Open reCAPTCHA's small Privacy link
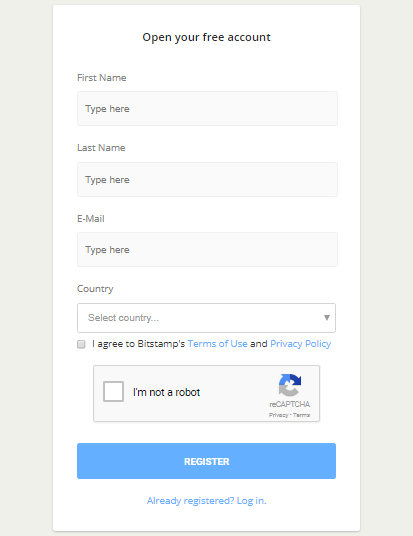This screenshot has height=536, width=413. point(278,415)
